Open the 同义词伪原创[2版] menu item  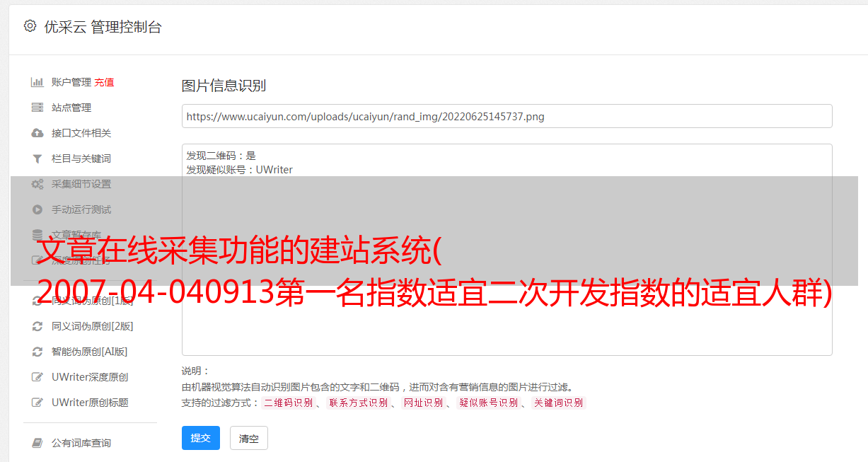93,326
